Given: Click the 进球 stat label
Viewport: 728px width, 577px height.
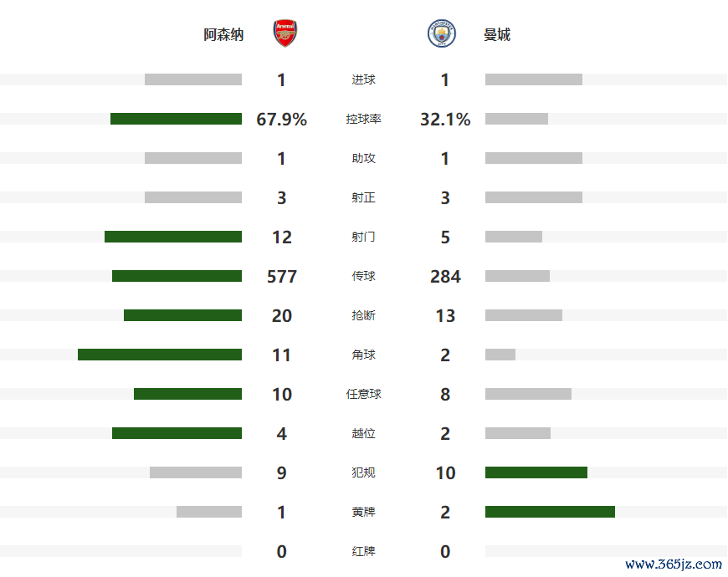Looking at the screenshot, I should click(x=363, y=80).
